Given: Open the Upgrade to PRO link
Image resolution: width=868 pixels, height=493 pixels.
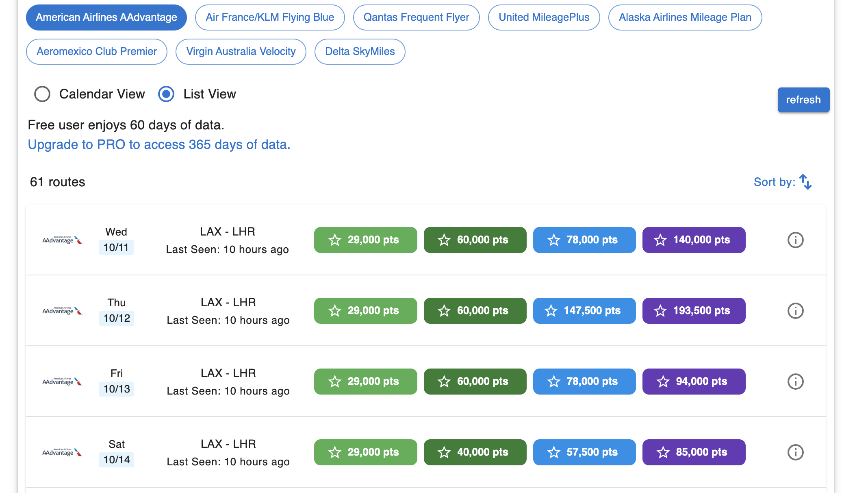Looking at the screenshot, I should 158,144.
